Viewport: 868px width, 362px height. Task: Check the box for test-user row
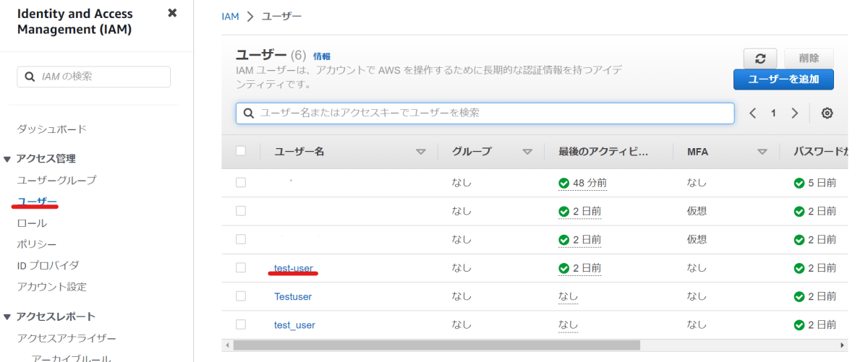241,268
